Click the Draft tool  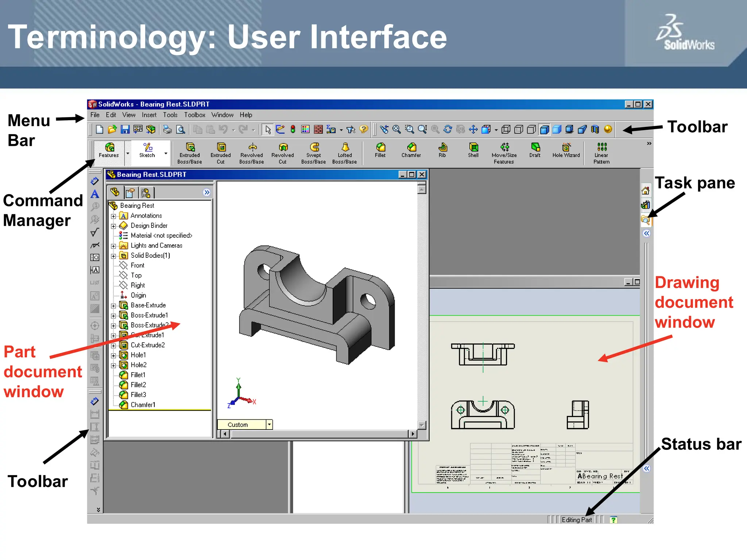point(535,150)
